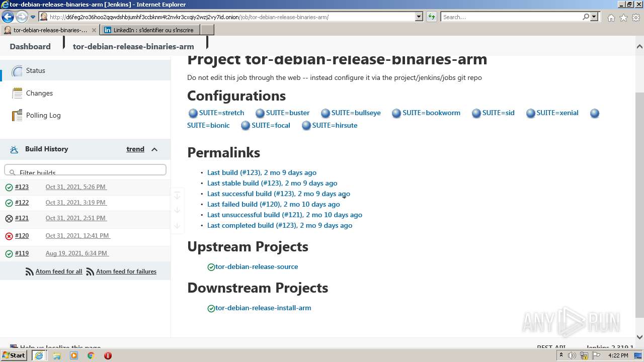Open the SUITE=bionic configuration
Image resolution: width=644 pixels, height=362 pixels.
coord(208,125)
